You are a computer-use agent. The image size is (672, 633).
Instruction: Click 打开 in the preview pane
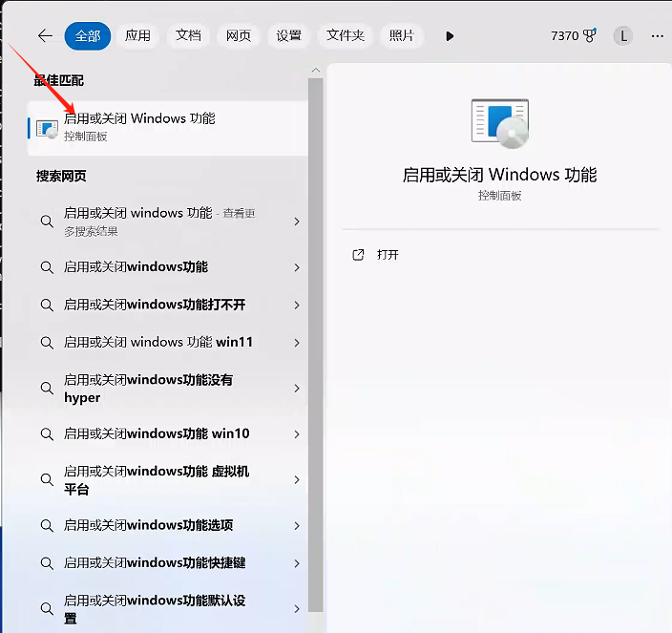coord(388,255)
